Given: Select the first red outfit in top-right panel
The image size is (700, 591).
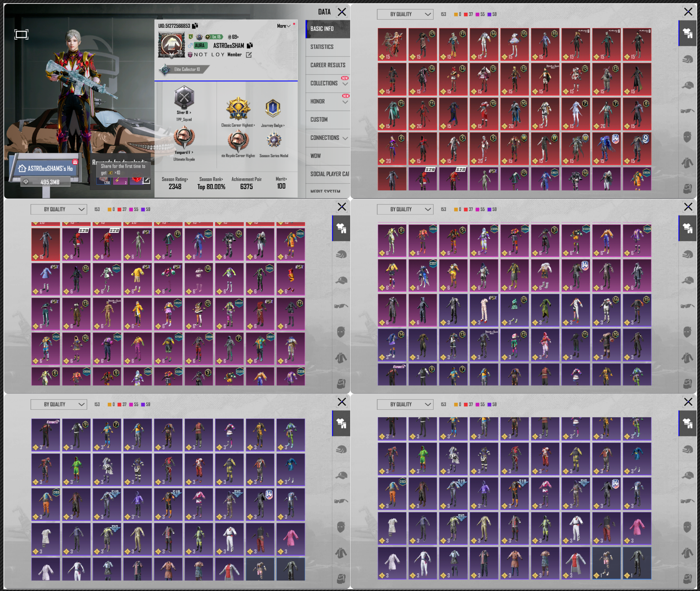Looking at the screenshot, I should pos(392,44).
